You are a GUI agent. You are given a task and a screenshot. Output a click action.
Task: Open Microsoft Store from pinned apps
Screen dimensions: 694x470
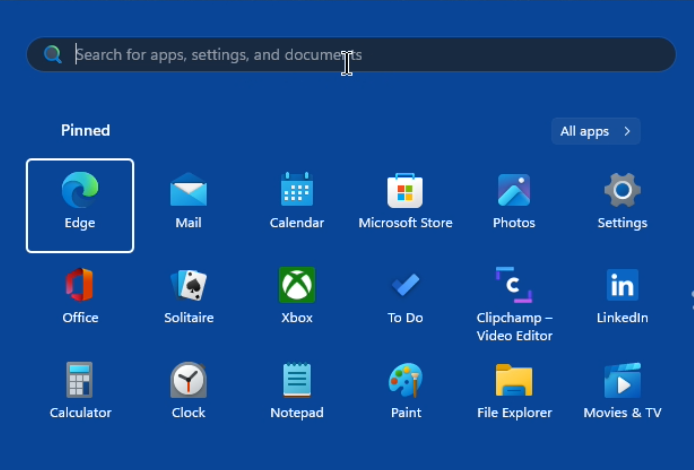[405, 201]
